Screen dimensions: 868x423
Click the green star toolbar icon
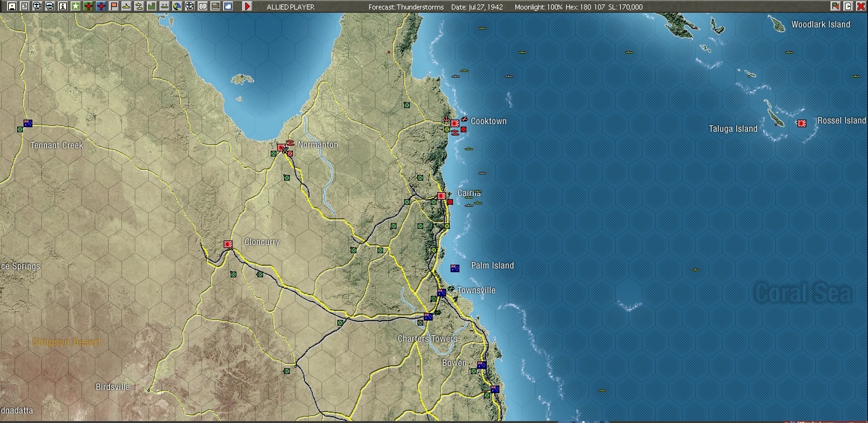[75, 6]
